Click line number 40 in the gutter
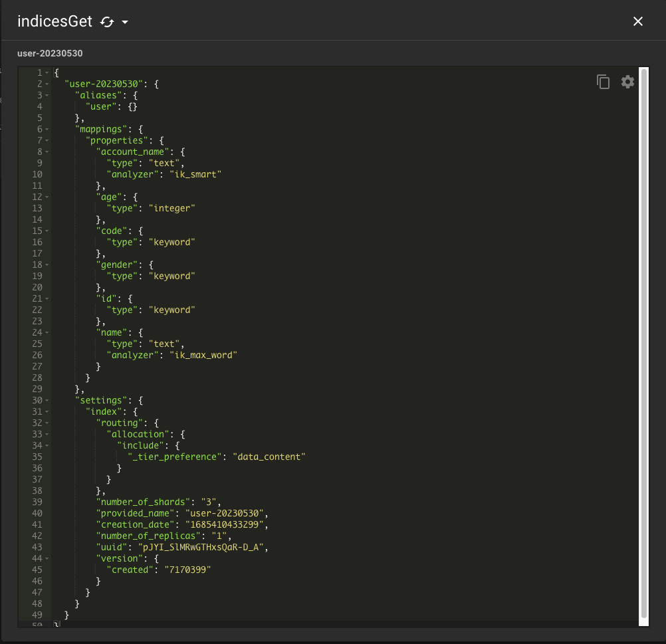The height and width of the screenshot is (644, 666). click(37, 513)
